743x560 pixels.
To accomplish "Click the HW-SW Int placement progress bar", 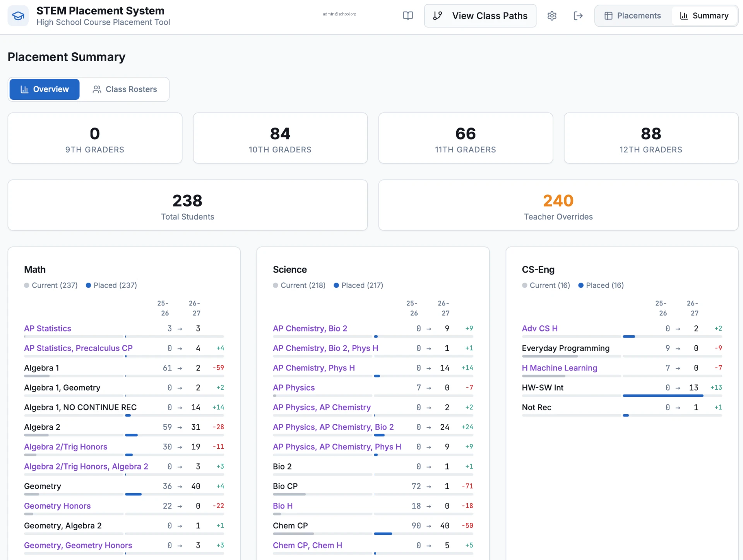I will point(673,396).
